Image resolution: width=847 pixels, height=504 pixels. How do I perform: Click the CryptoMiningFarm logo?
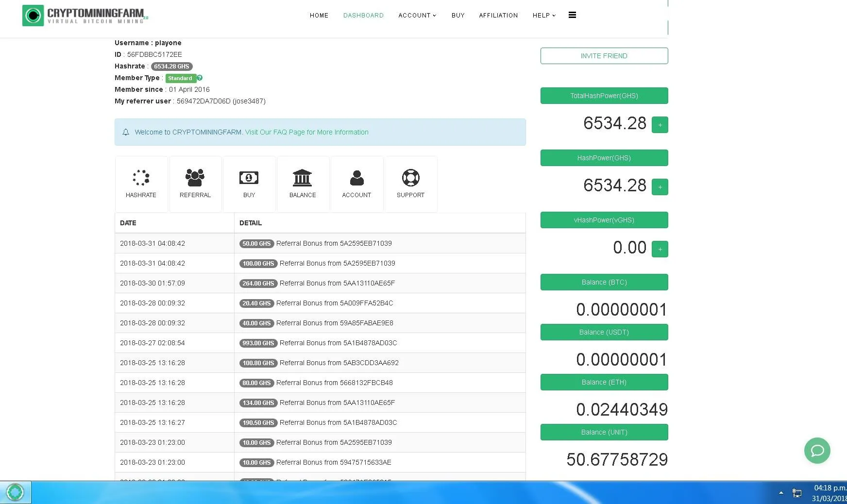coord(85,16)
